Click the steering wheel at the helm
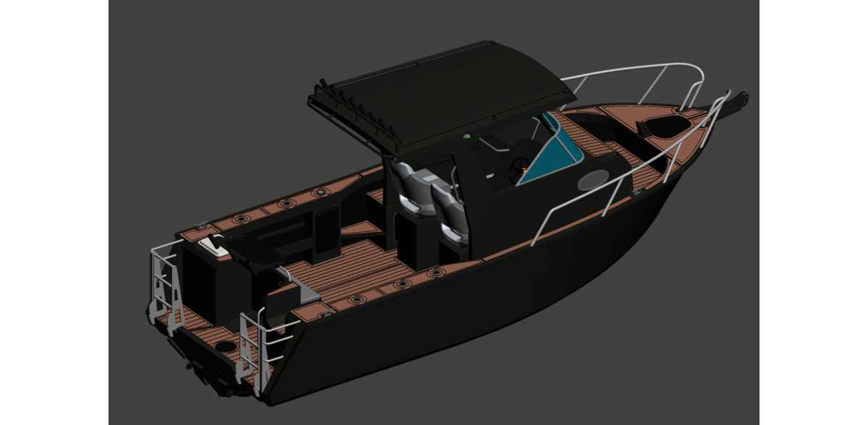The width and height of the screenshot is (868, 425). coord(519,169)
